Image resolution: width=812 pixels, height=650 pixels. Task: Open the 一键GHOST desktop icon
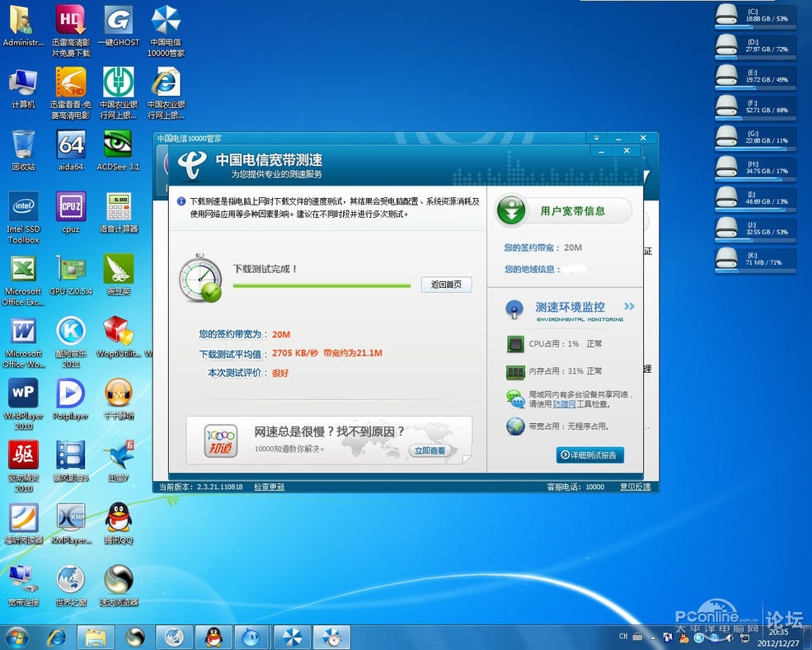pos(119,26)
